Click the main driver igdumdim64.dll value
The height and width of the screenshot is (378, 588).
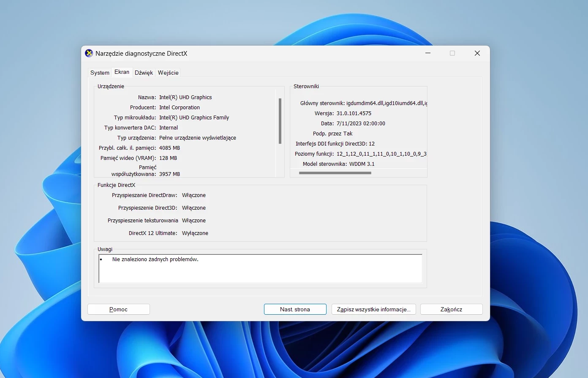[x=387, y=103]
